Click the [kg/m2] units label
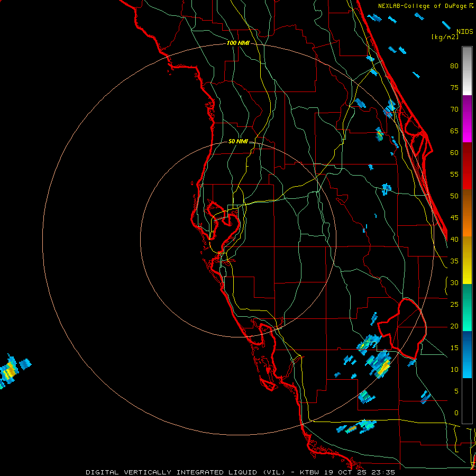 tap(445, 37)
